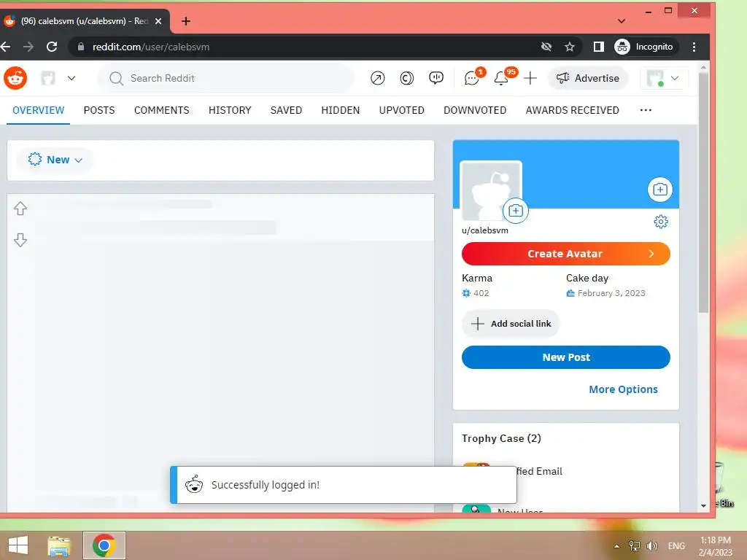This screenshot has height=560, width=747.
Task: Click the network tray icon
Action: (634, 545)
